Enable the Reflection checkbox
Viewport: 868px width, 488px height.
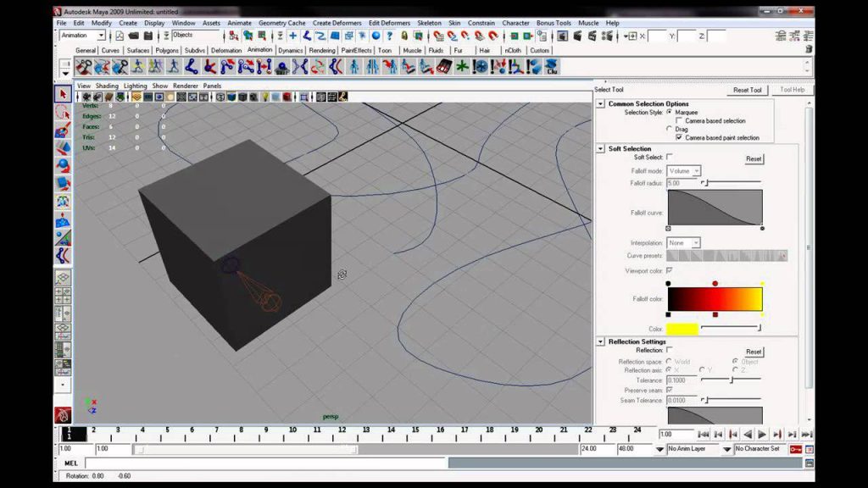click(670, 350)
